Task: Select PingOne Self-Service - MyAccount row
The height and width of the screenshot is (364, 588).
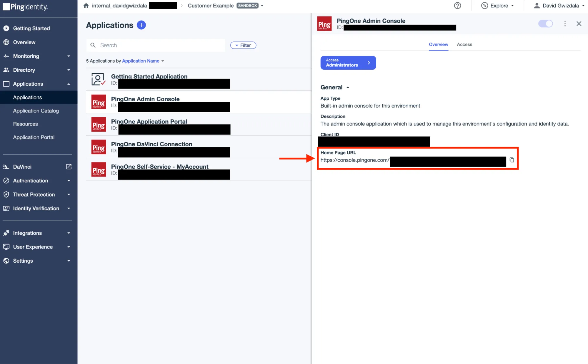Action: pos(199,170)
